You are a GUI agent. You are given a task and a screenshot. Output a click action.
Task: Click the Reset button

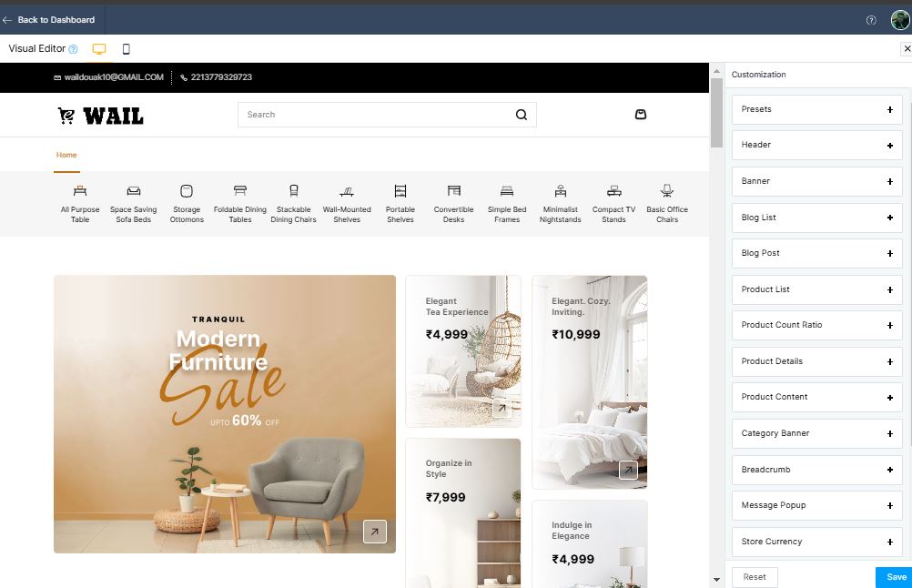[x=755, y=577]
